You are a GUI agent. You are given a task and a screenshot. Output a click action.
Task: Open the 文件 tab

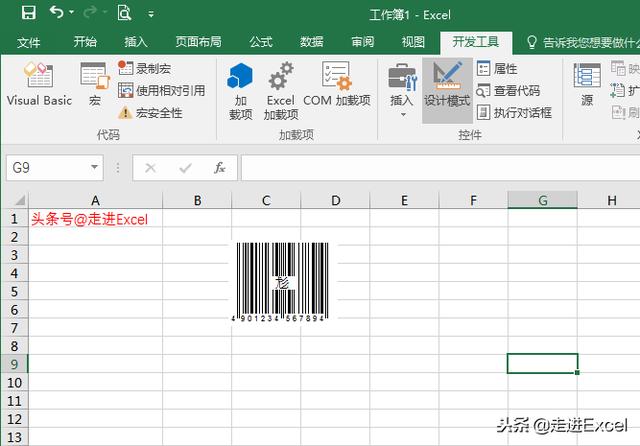29,42
